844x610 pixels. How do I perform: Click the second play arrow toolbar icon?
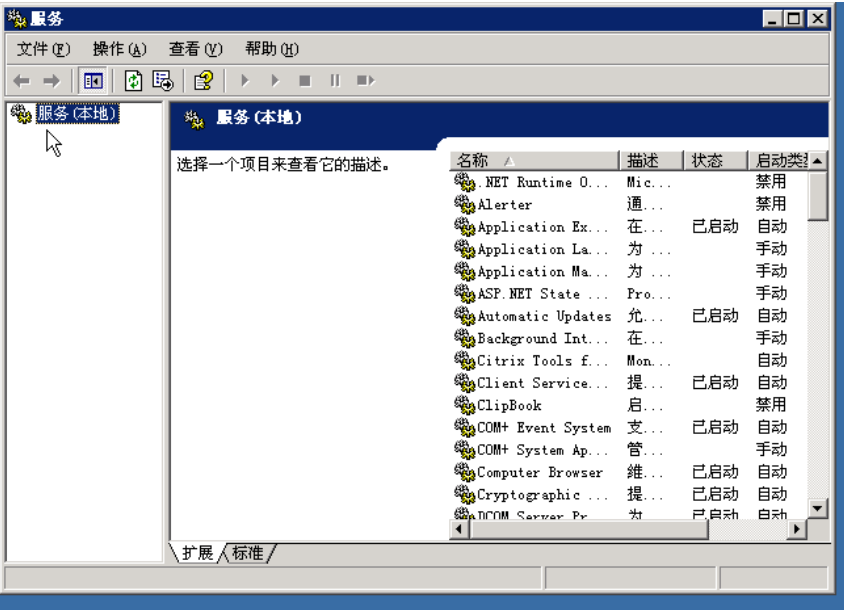tap(275, 81)
